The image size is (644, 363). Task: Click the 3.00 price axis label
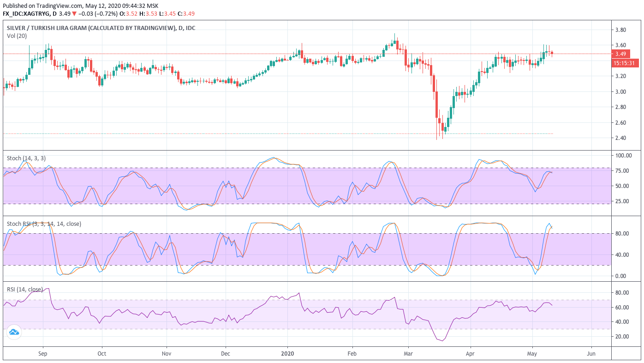620,92
